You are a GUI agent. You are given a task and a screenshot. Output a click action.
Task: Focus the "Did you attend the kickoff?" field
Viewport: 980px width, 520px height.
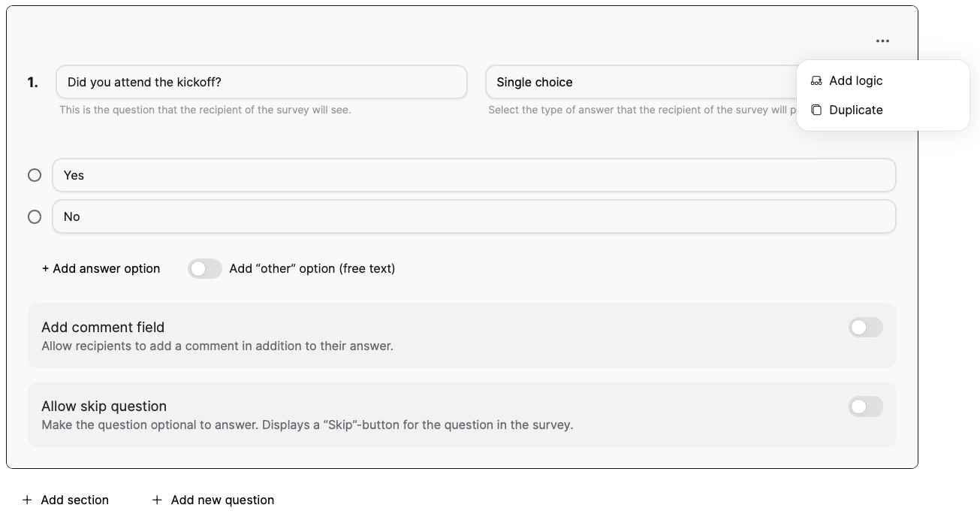pyautogui.click(x=261, y=82)
